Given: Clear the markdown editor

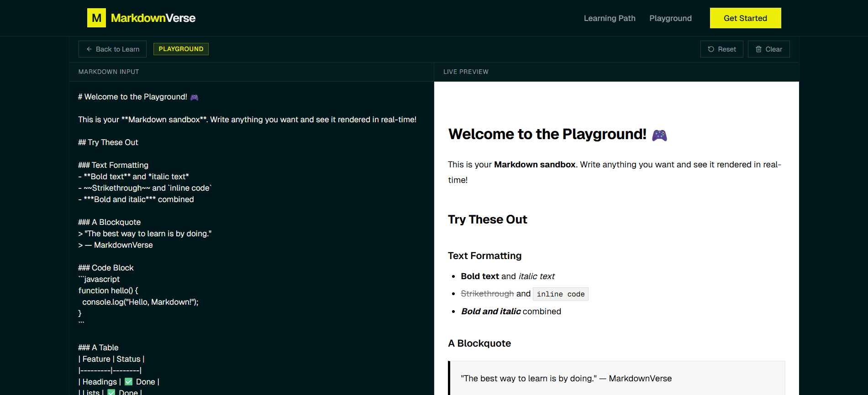Looking at the screenshot, I should [768, 49].
